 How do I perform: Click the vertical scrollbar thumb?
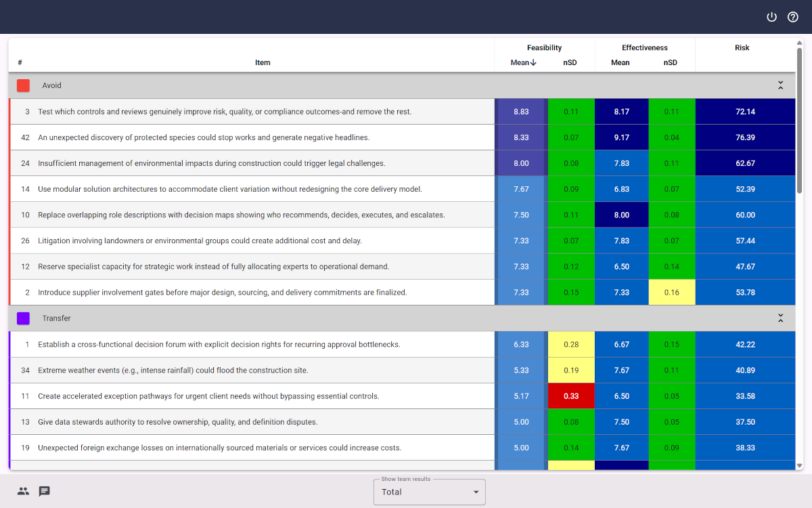[x=799, y=122]
